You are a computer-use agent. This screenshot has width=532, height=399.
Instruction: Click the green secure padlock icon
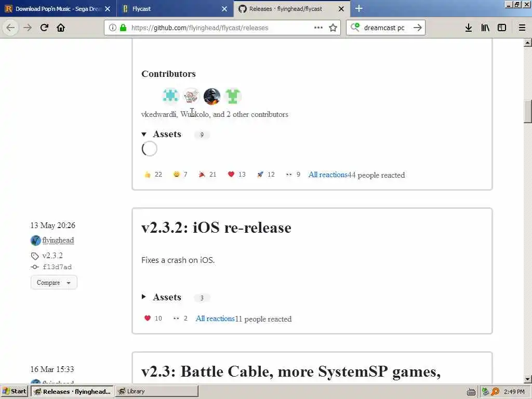123,28
